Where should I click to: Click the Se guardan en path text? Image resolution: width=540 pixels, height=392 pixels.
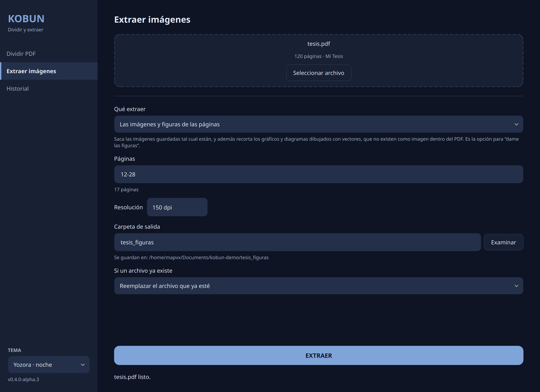(x=191, y=257)
